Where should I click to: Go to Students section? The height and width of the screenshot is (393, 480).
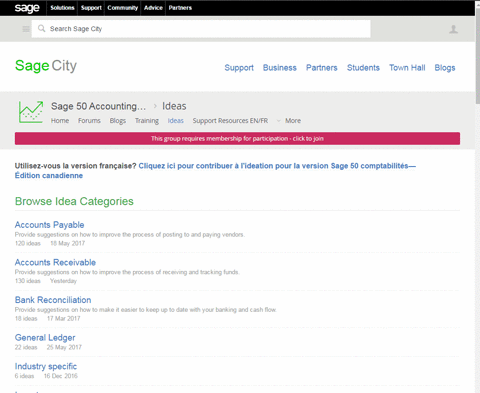coord(363,68)
